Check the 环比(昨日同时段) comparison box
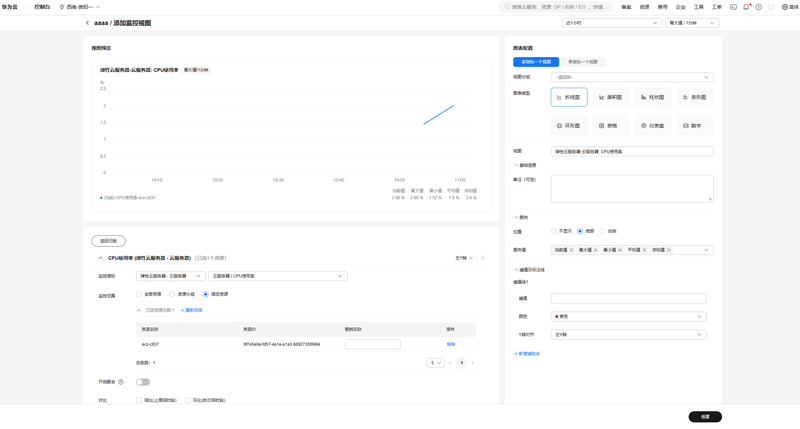800x429 pixels. 187,400
